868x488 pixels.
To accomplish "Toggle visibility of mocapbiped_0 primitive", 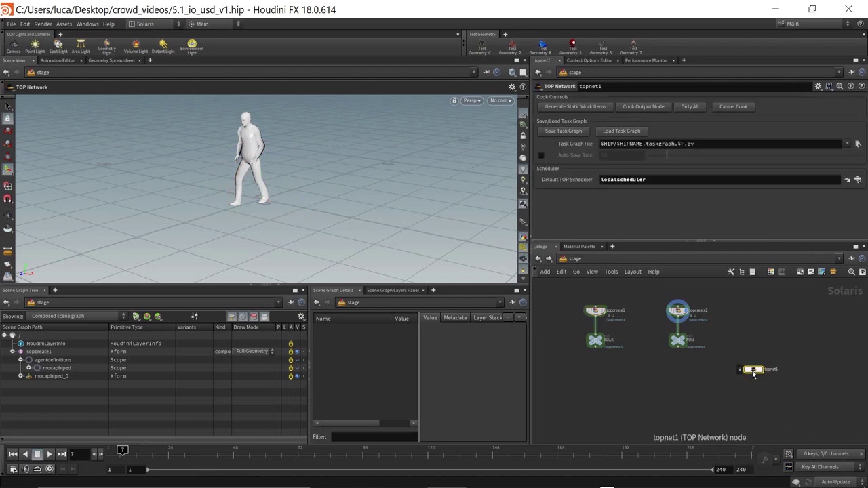I will [297, 376].
